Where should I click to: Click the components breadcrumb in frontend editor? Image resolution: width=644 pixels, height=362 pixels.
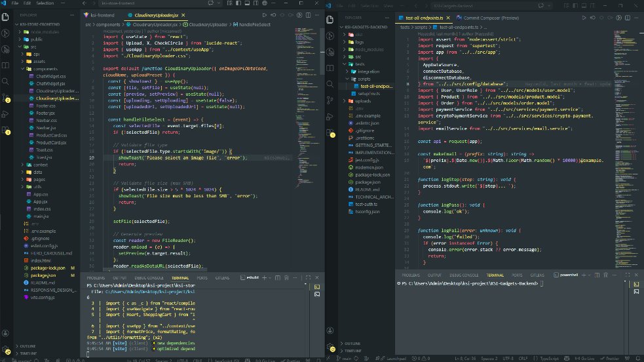pyautogui.click(x=108, y=25)
